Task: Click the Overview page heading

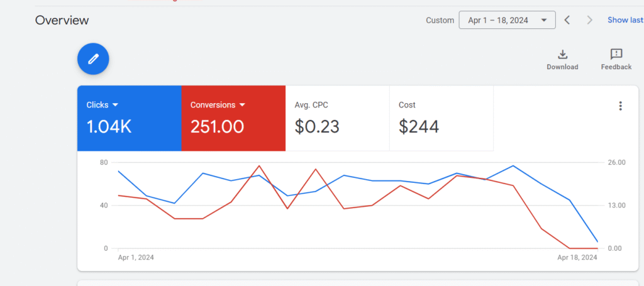Action: [62, 20]
